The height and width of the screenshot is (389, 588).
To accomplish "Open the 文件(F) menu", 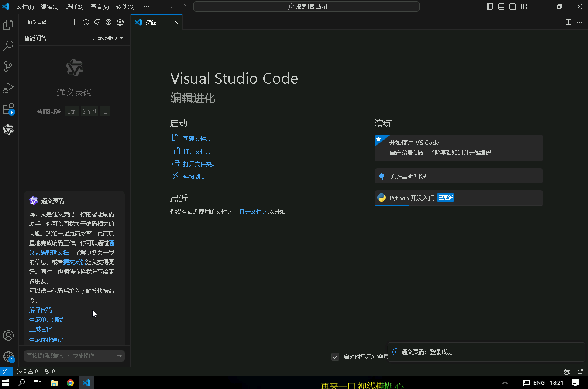I will 25,7.
